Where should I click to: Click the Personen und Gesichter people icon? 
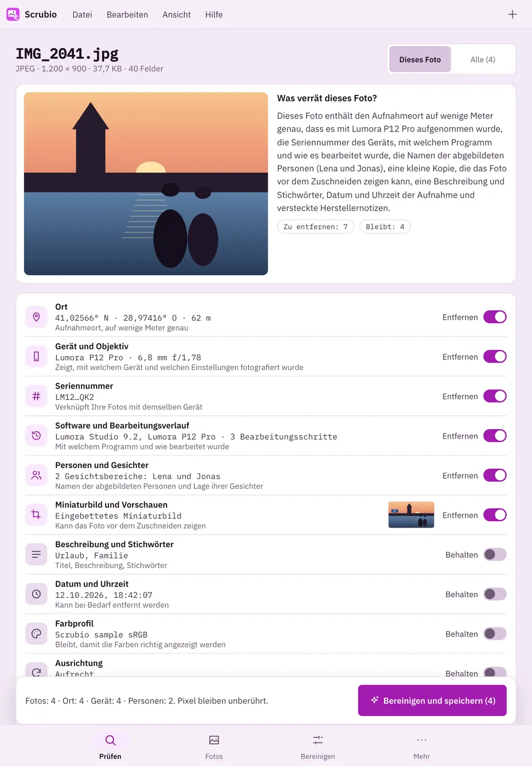click(x=36, y=475)
